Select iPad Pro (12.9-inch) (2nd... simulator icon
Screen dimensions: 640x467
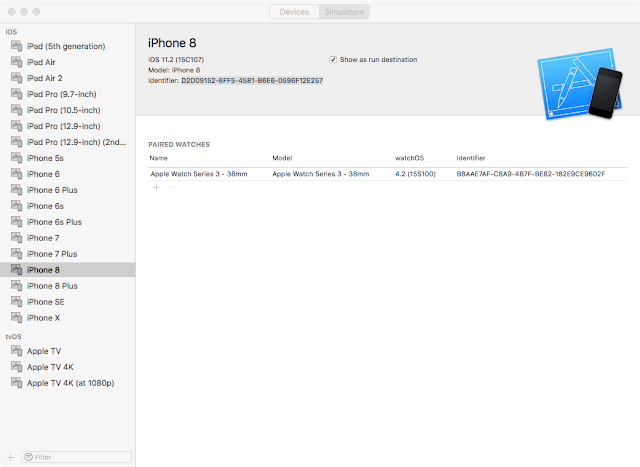[16, 142]
